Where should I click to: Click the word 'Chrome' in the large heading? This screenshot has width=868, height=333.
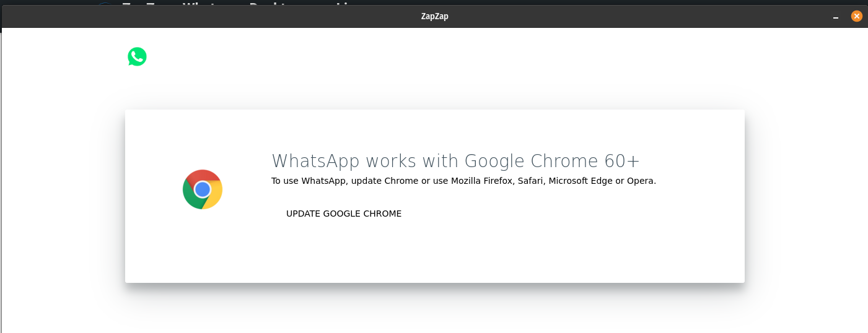click(x=565, y=161)
